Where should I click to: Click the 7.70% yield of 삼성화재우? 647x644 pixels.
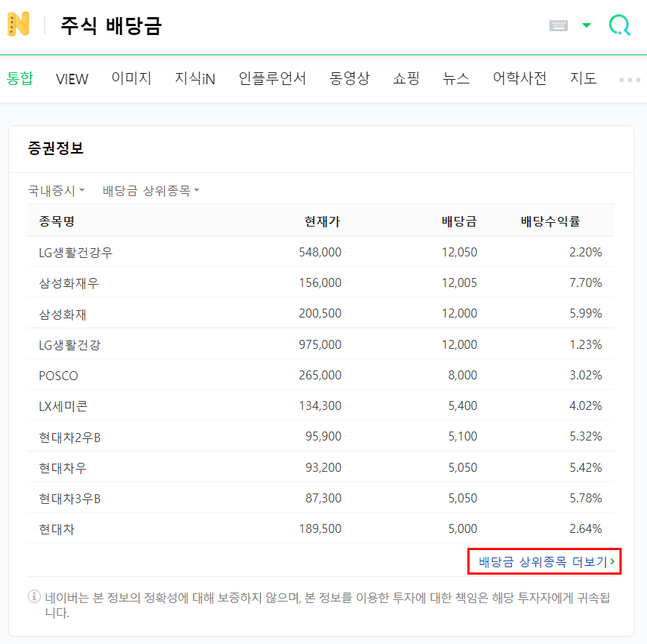pyautogui.click(x=586, y=282)
